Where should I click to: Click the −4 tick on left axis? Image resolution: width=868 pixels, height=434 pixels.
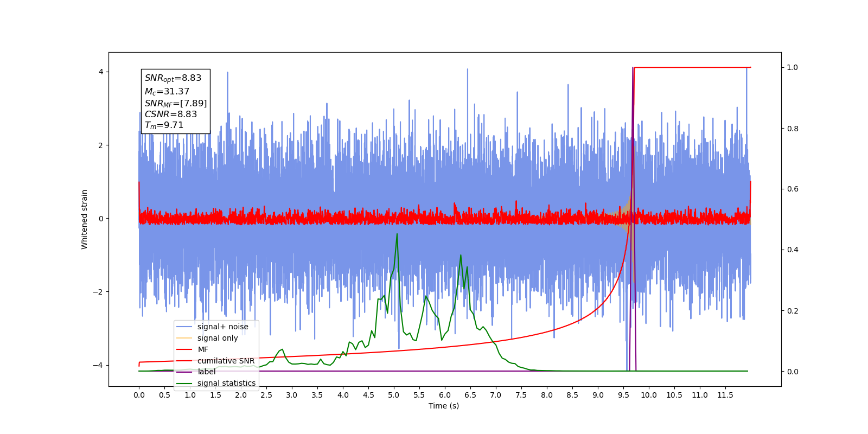(99, 365)
